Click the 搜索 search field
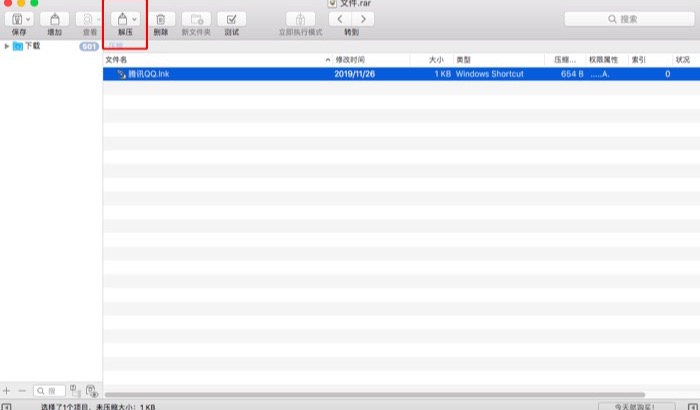Image resolution: width=700 pixels, height=410 pixels. click(x=628, y=19)
